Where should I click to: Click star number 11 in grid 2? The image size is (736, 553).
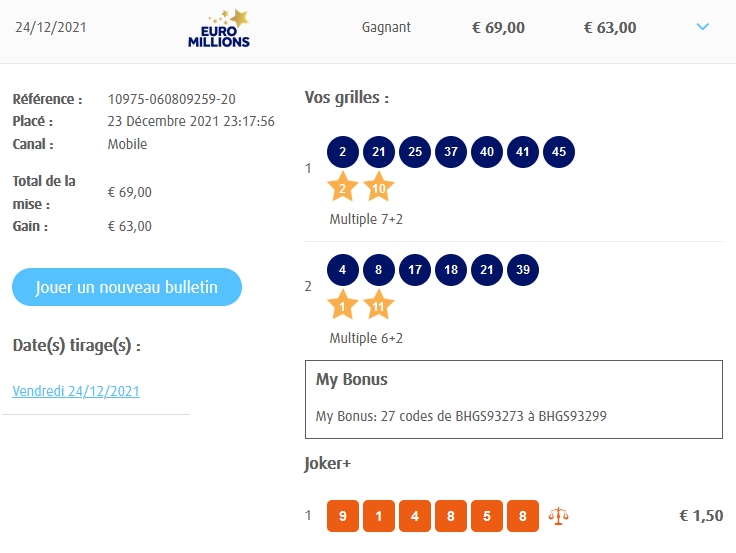(379, 305)
